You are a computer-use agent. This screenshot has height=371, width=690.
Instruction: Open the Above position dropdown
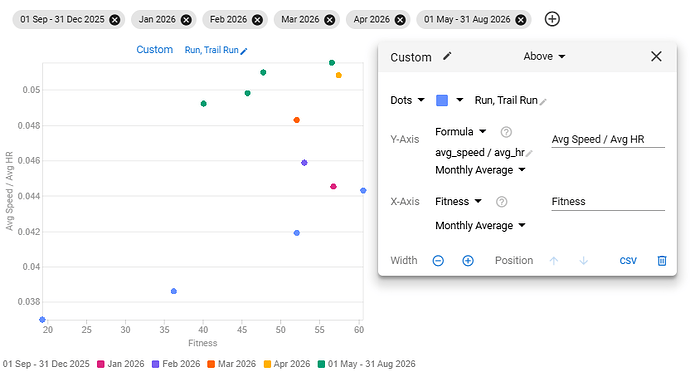coord(544,56)
